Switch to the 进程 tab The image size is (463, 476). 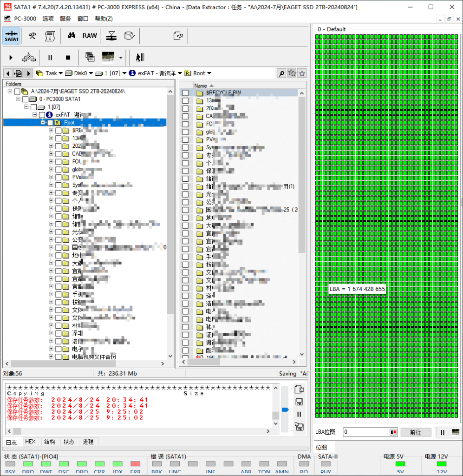point(88,442)
